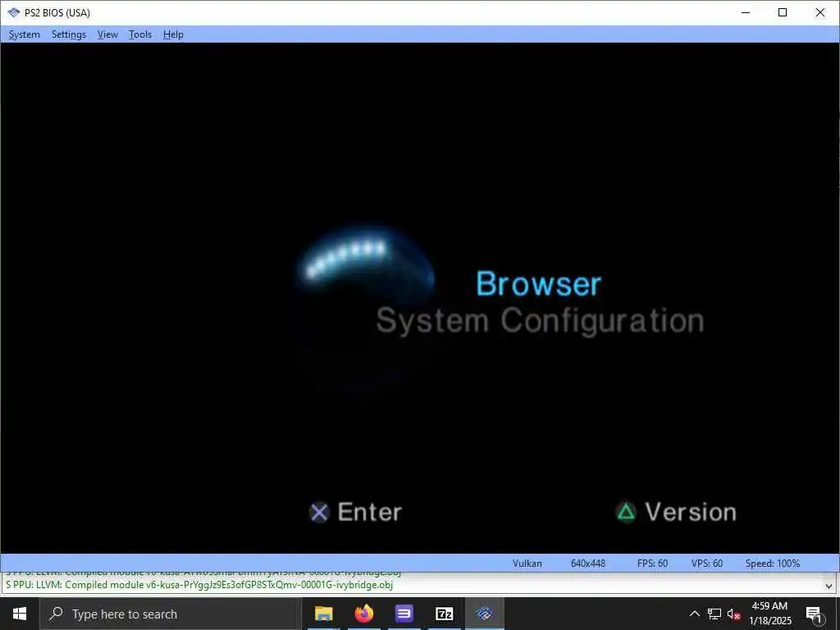This screenshot has height=630, width=840.
Task: Click the FPS: 60 status text
Action: pos(652,563)
